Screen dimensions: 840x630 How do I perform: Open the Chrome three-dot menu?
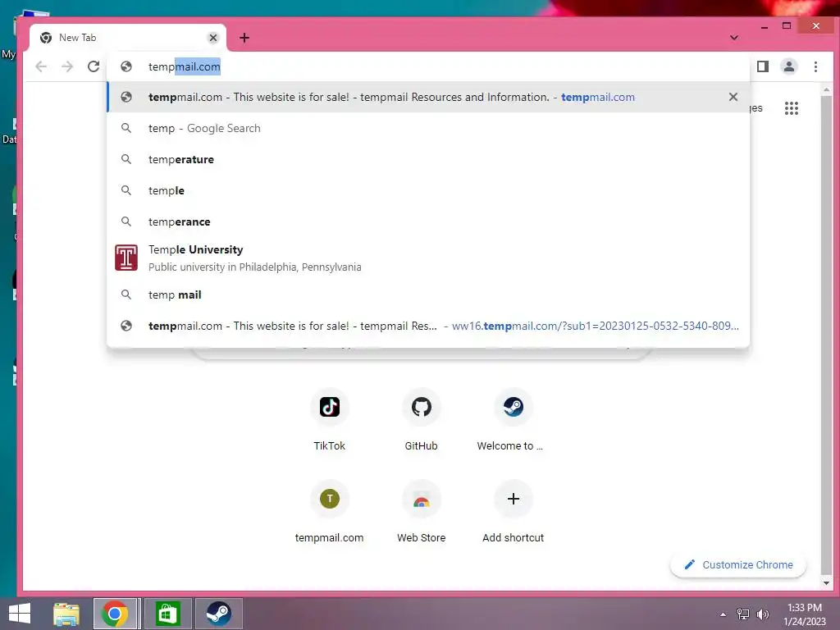point(815,66)
